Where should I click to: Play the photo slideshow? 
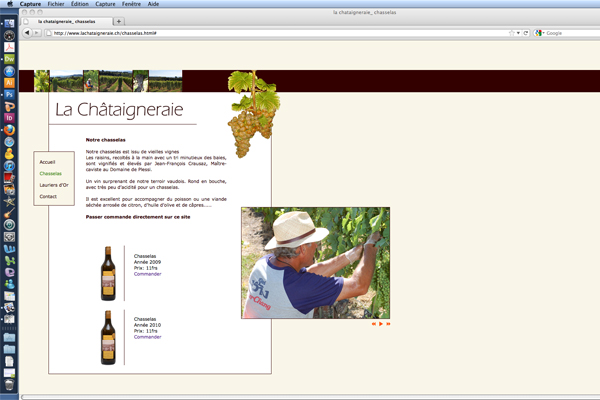click(x=381, y=324)
